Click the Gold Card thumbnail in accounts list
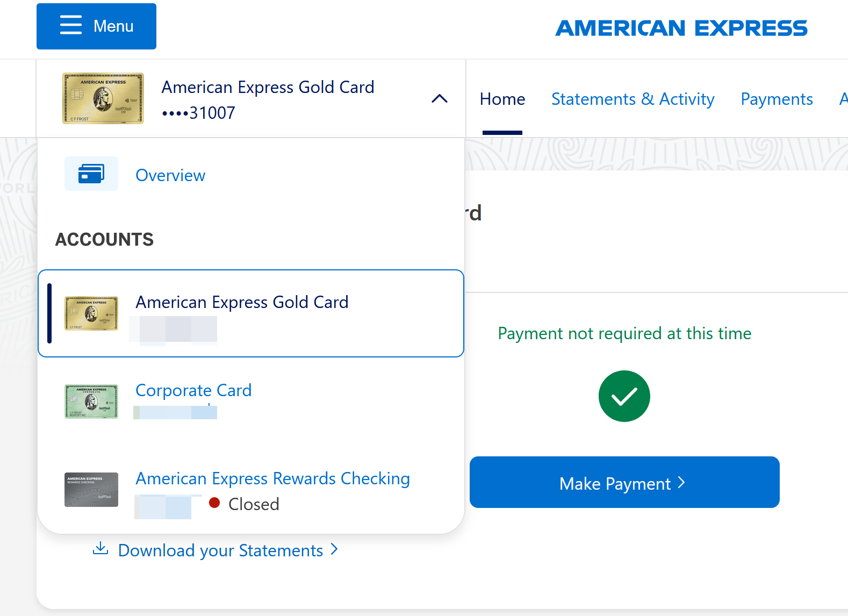This screenshot has height=616, width=848. [x=91, y=313]
